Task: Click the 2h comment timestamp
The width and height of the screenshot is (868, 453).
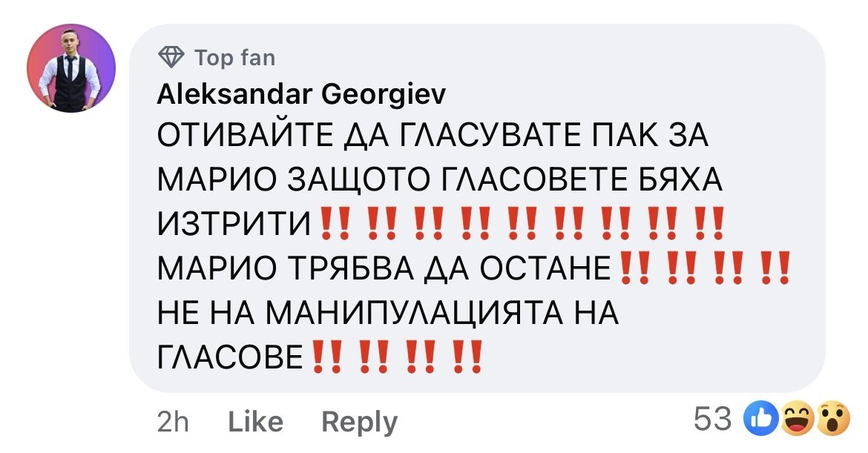Action: pos(173,422)
